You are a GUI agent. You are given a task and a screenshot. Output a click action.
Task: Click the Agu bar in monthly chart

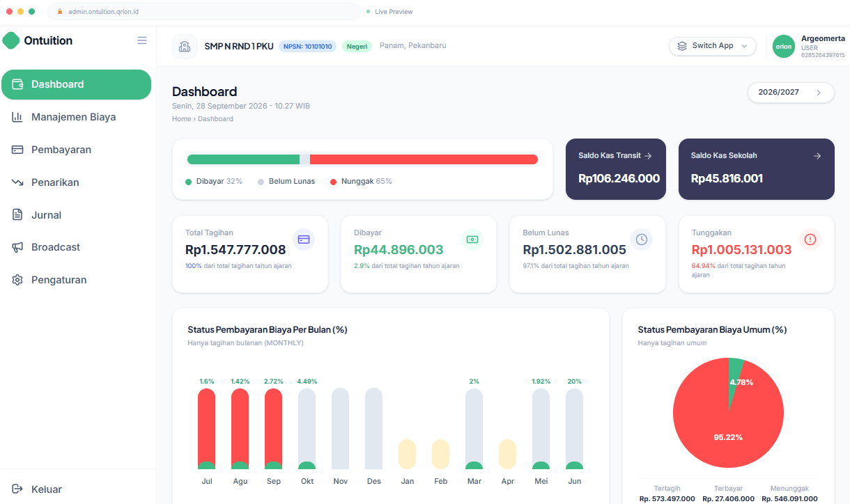tap(240, 429)
